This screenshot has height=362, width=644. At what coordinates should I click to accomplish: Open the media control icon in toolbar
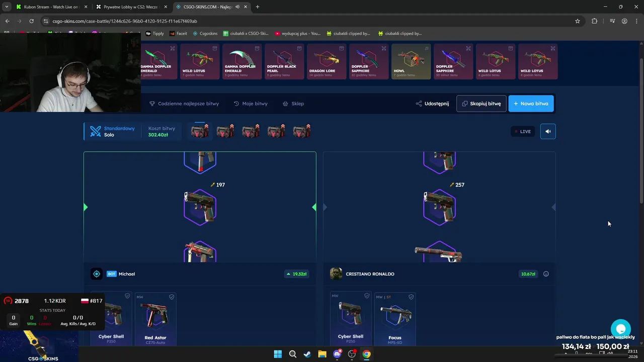(x=612, y=21)
